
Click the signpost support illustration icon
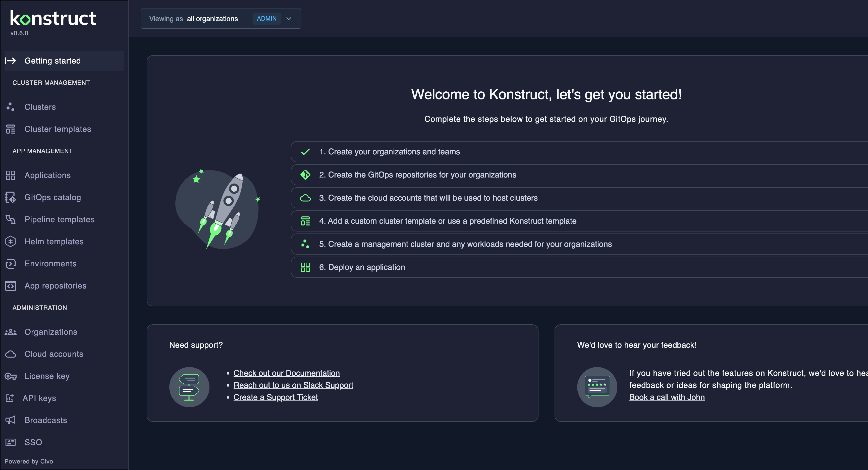coord(189,387)
